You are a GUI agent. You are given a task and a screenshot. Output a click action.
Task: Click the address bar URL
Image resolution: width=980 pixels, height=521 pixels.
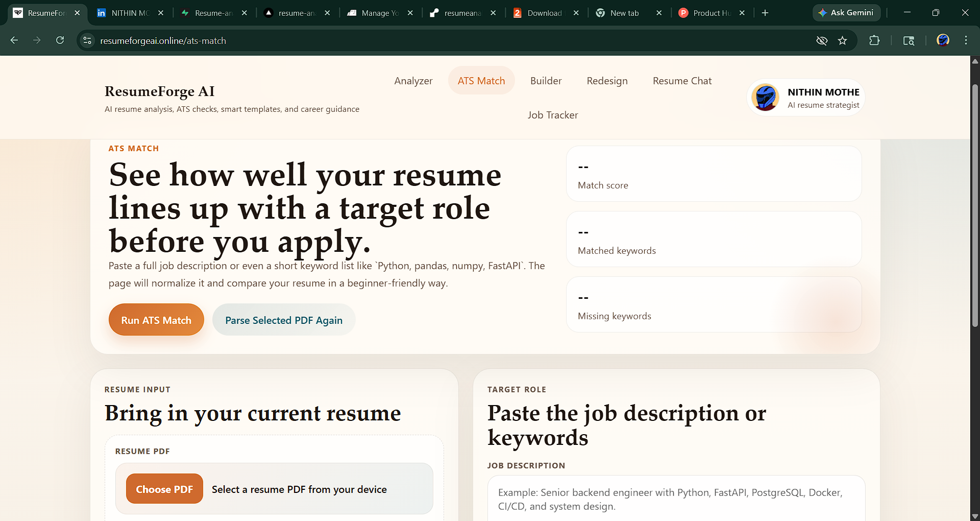[x=163, y=40]
